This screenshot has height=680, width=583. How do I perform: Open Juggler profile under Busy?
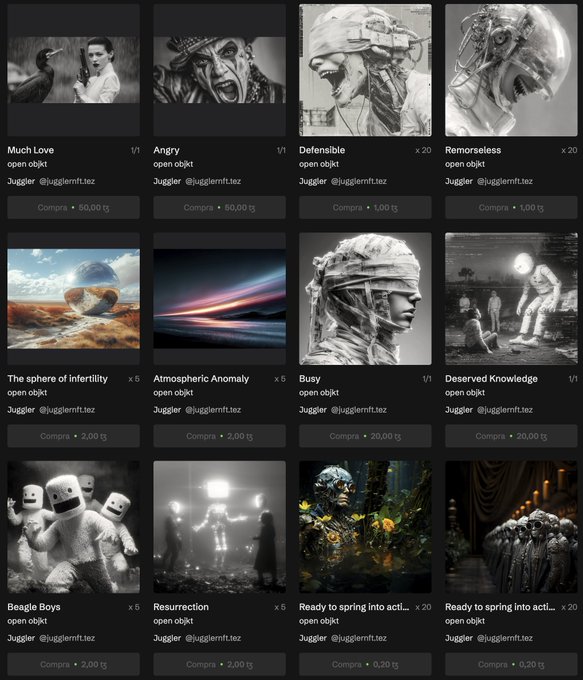343,410
